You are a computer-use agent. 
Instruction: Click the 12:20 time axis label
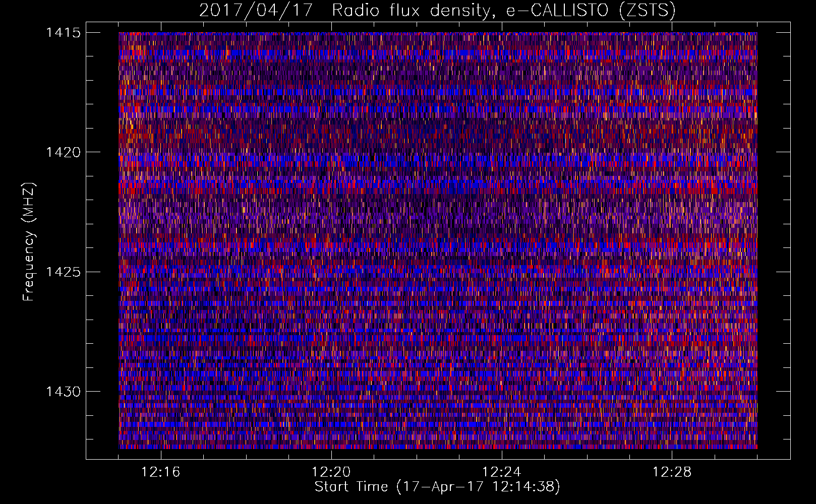[331, 472]
